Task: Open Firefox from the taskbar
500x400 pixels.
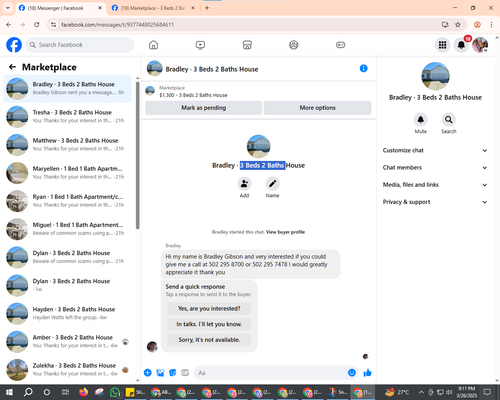Action: [x=83, y=392]
